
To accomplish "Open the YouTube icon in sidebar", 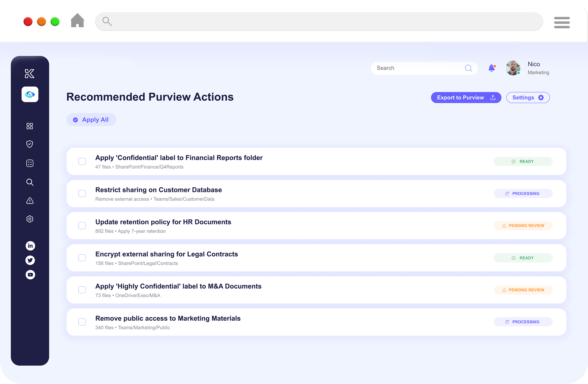I will [x=30, y=274].
